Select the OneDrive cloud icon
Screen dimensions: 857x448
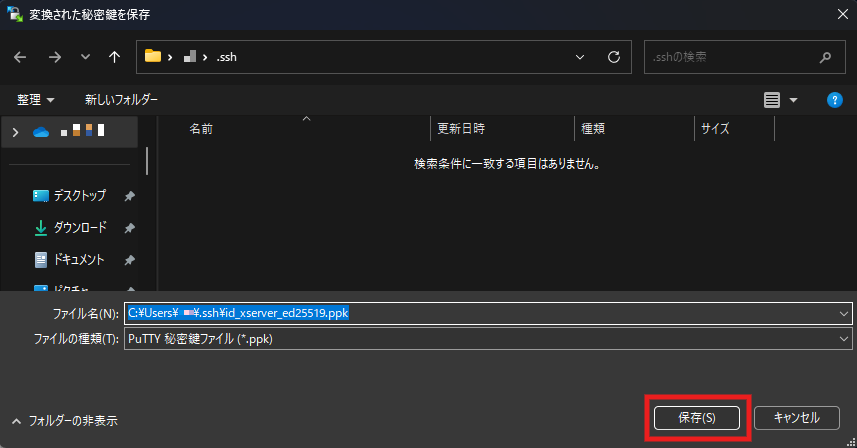[41, 131]
